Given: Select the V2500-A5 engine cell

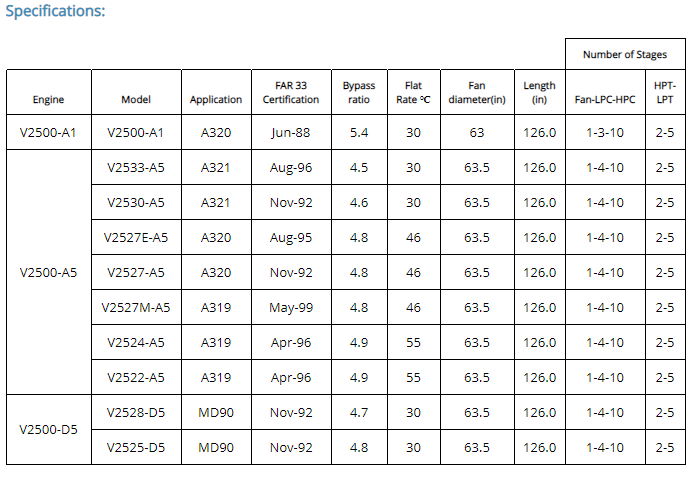Looking at the screenshot, I should pyautogui.click(x=48, y=273).
